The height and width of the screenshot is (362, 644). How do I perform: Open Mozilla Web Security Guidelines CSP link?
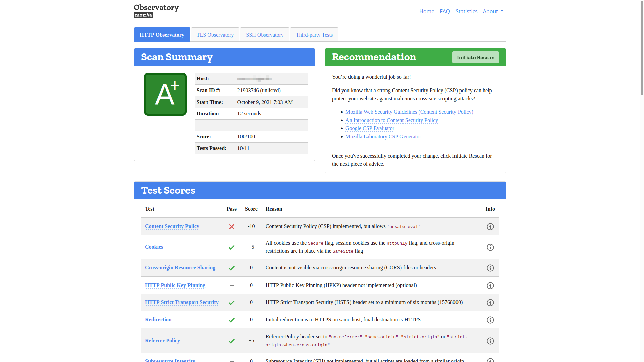[x=409, y=112]
